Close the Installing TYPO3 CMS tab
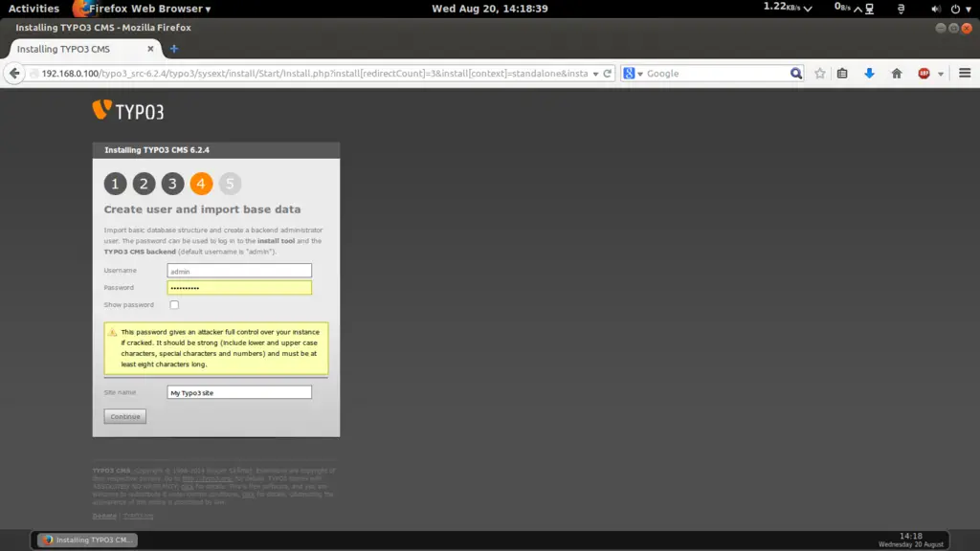The image size is (980, 551). pyautogui.click(x=150, y=49)
